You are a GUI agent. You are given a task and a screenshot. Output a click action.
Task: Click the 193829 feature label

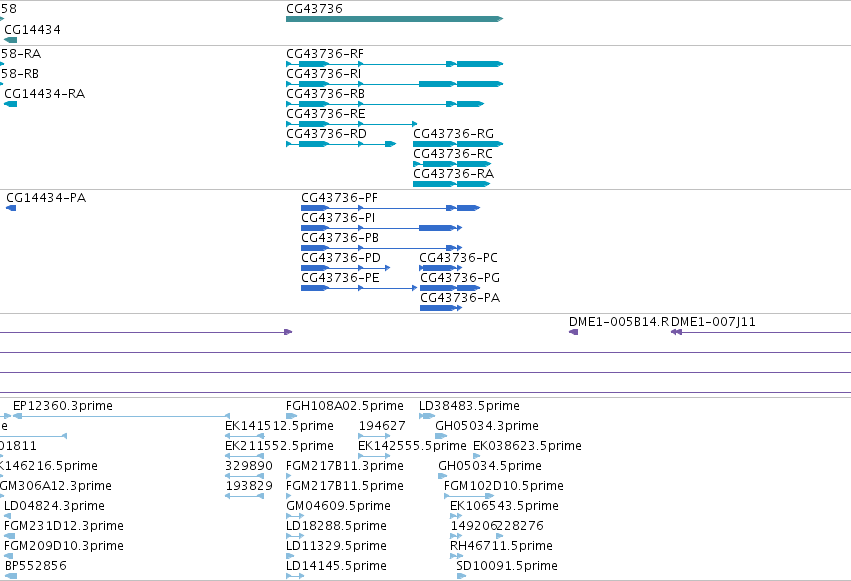[x=249, y=487]
